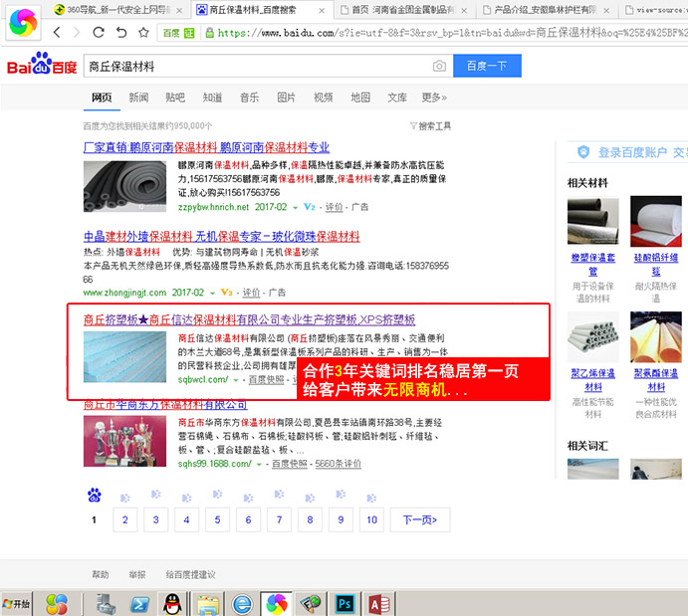Click 给百度提建议 footer link

[190, 575]
